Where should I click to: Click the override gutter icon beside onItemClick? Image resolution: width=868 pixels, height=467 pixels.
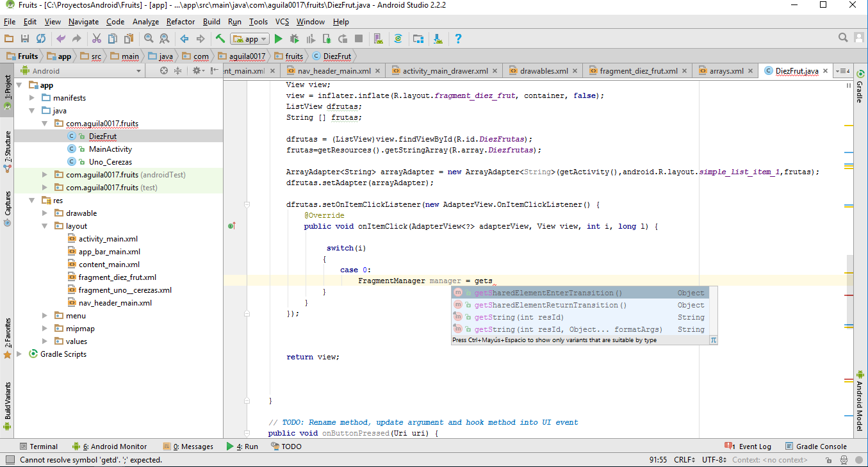232,226
